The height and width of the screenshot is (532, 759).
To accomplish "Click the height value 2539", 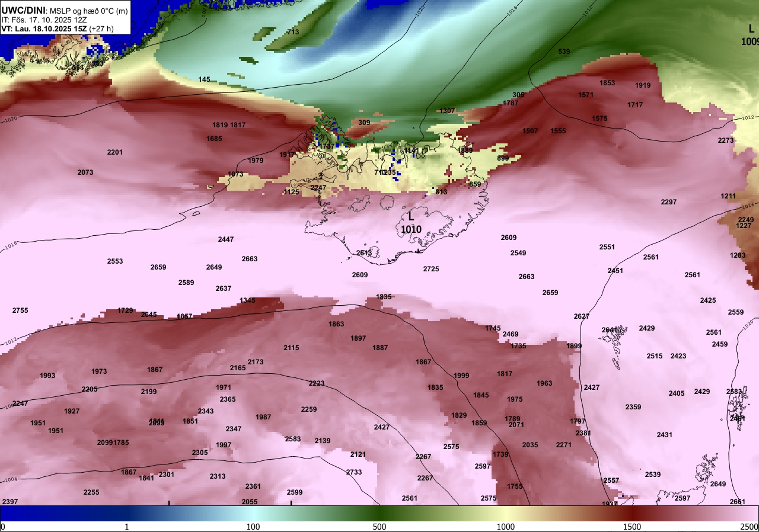I will tap(653, 475).
